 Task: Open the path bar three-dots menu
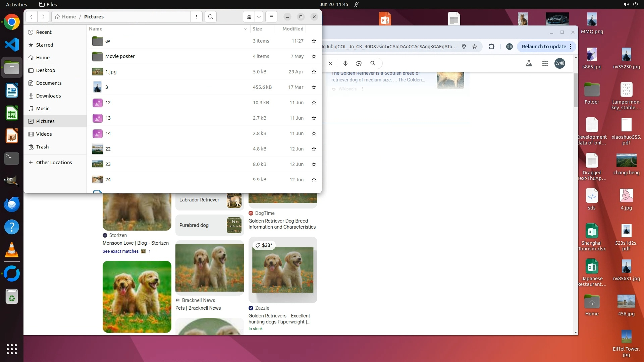197,17
